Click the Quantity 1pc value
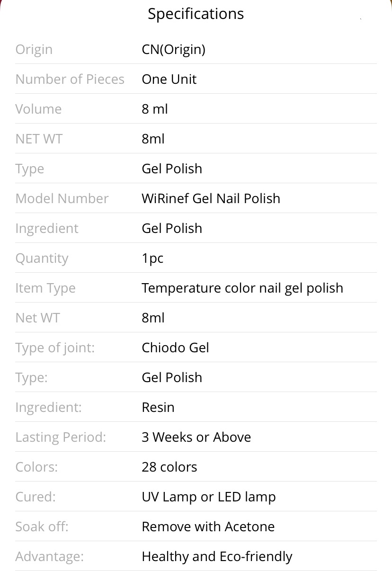The width and height of the screenshot is (392, 571). pos(152,258)
